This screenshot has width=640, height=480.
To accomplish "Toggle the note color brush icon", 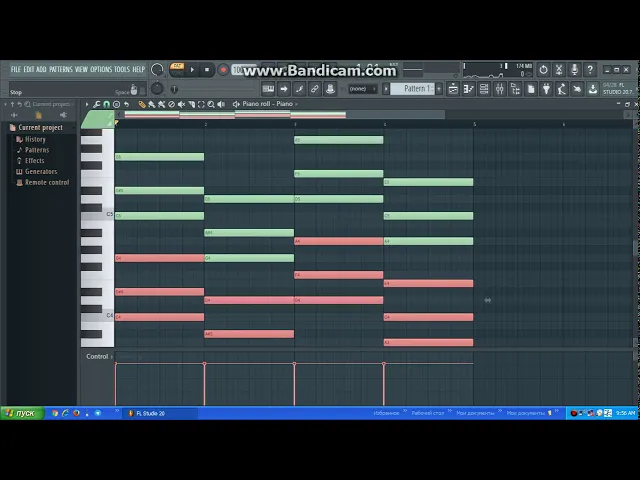I will (299, 89).
